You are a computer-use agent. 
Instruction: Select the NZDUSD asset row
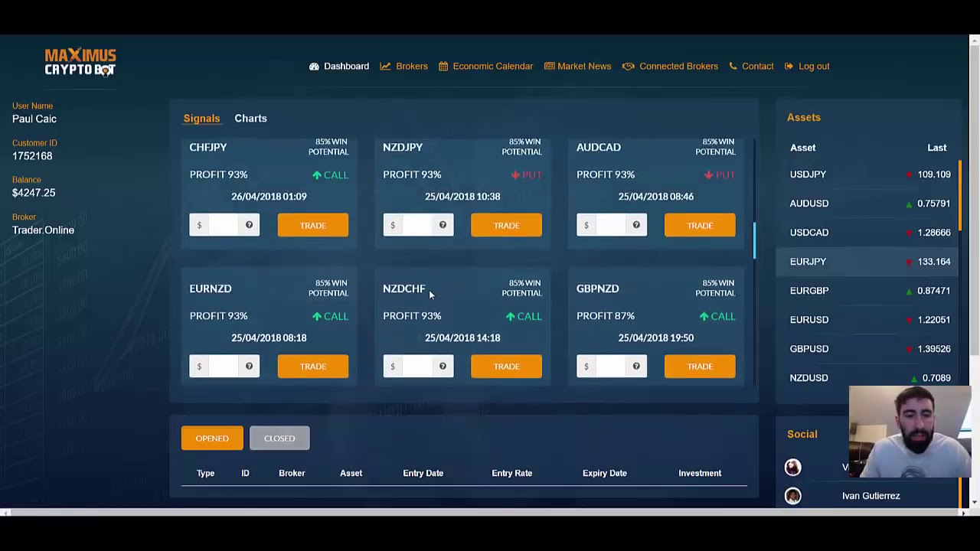(869, 378)
